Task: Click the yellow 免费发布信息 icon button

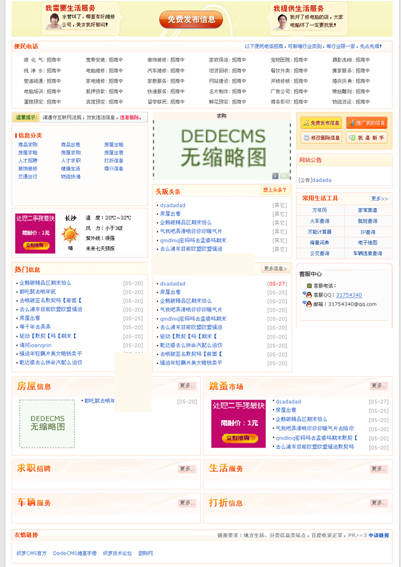Action: click(x=321, y=123)
